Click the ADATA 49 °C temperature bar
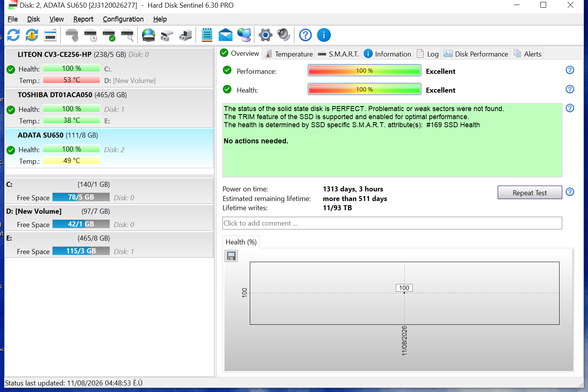This screenshot has width=588, height=392. [x=71, y=161]
